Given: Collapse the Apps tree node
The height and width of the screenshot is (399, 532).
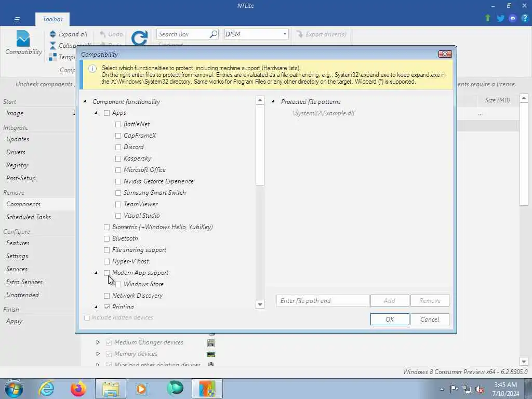Looking at the screenshot, I should point(96,113).
